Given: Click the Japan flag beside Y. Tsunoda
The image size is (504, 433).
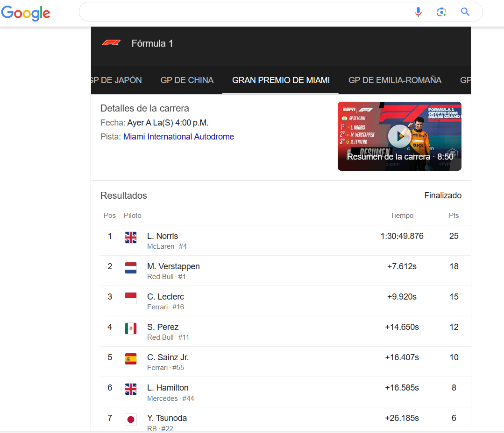Looking at the screenshot, I should (x=130, y=419).
